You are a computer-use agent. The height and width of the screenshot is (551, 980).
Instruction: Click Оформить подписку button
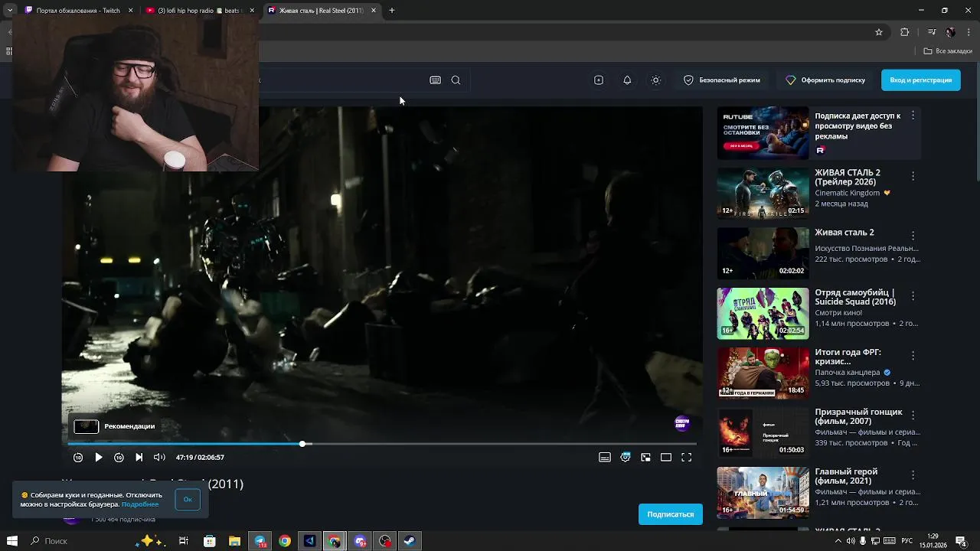pyautogui.click(x=825, y=80)
